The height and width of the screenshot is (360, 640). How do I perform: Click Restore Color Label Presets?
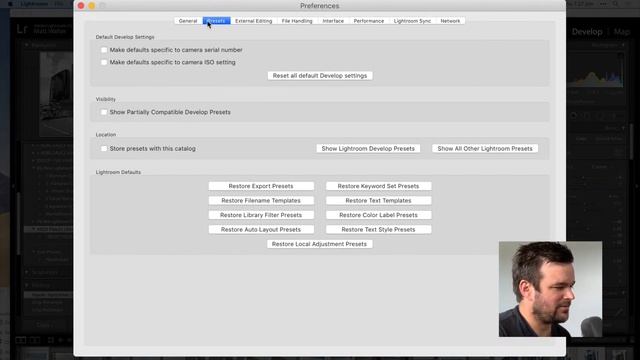378,215
